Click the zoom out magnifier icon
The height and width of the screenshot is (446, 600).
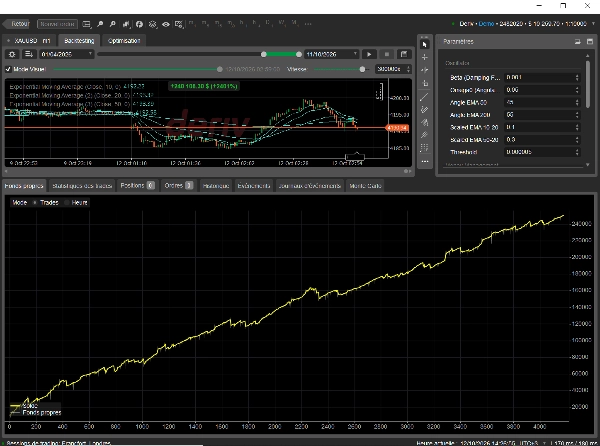click(113, 24)
